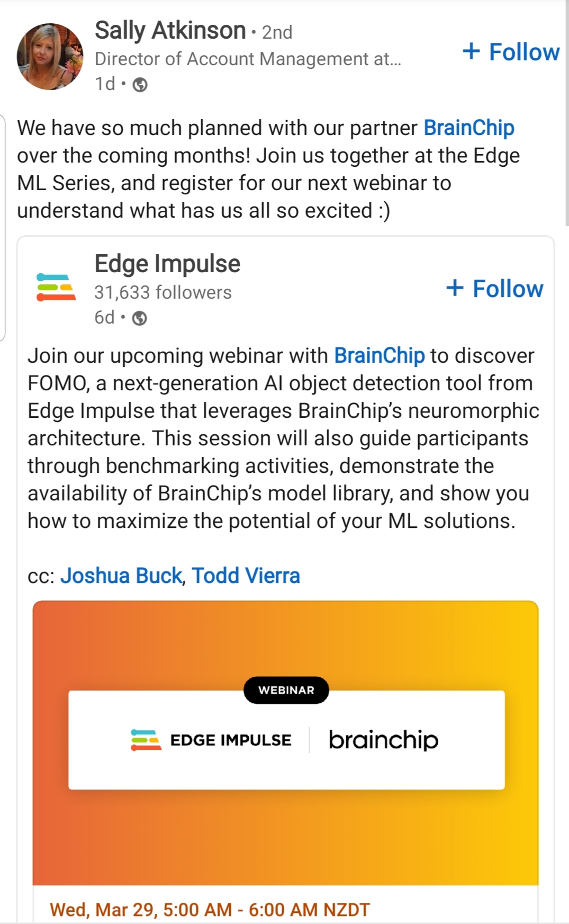Open the BrainChip mention in Edge Impulse's post
The image size is (569, 924).
pos(379,356)
